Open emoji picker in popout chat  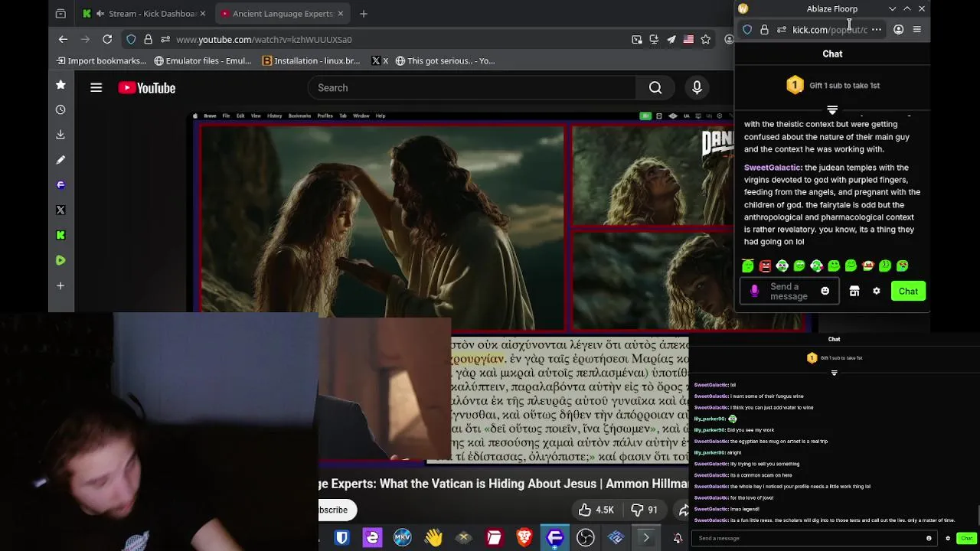click(825, 292)
